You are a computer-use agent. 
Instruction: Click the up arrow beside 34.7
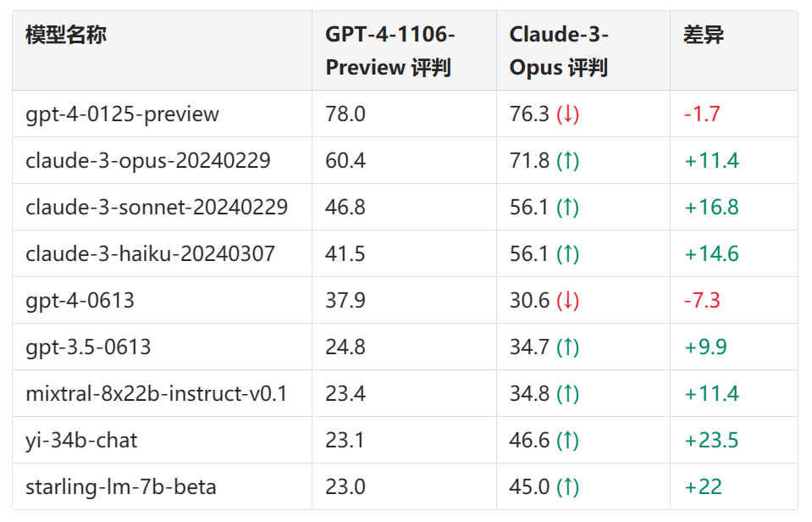pyautogui.click(x=567, y=347)
